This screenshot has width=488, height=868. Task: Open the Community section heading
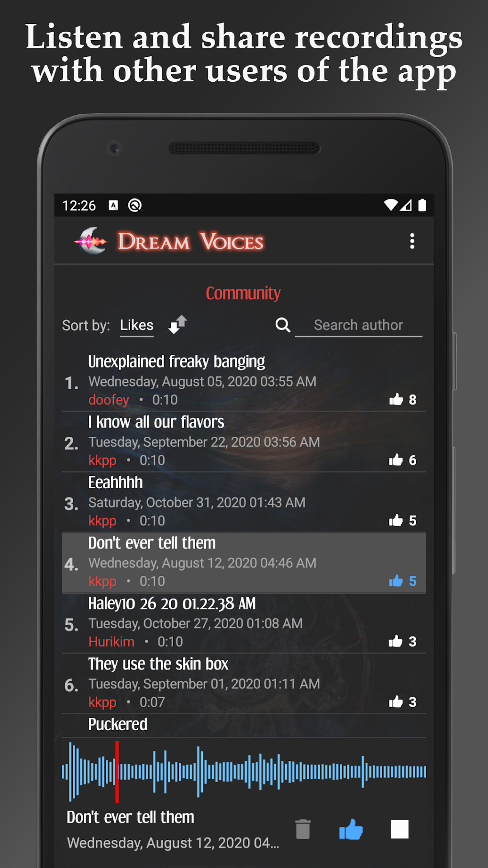[x=243, y=293]
